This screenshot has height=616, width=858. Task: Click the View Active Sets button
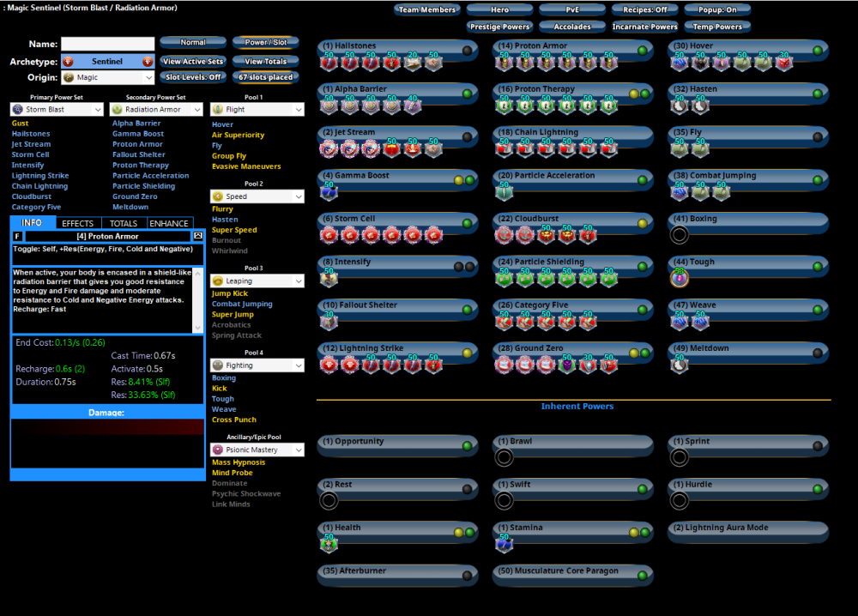pos(193,62)
